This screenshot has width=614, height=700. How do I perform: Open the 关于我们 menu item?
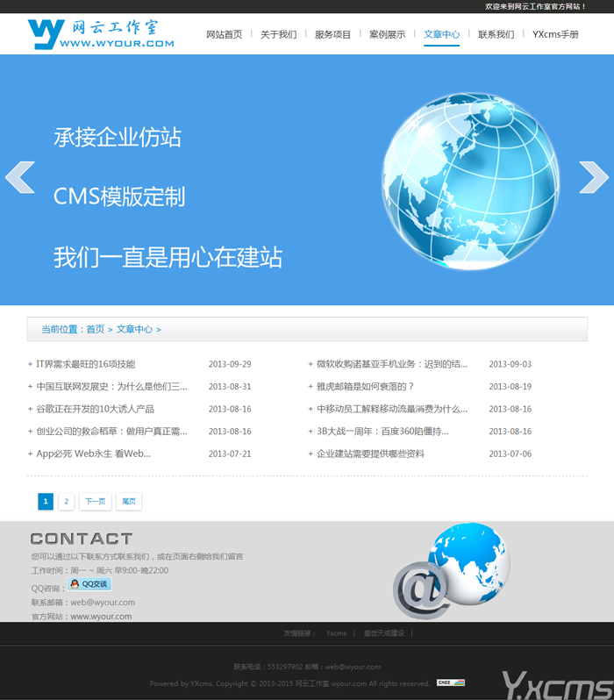(279, 34)
